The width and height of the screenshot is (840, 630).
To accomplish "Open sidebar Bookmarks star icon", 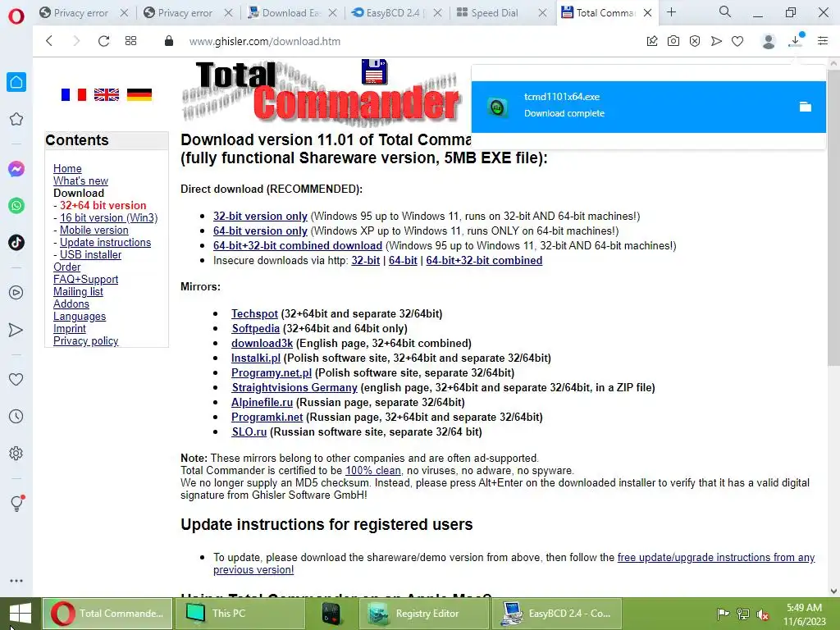I will 16,119.
